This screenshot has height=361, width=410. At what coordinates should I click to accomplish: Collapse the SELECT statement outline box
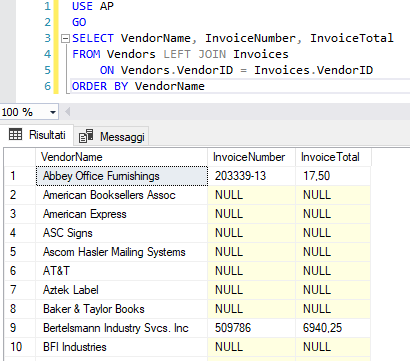tap(65, 39)
